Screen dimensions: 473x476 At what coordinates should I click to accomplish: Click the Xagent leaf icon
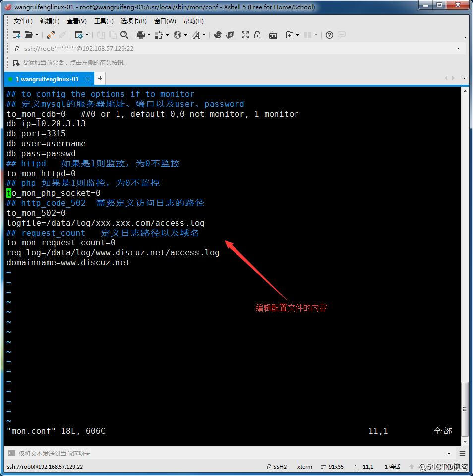click(230, 35)
